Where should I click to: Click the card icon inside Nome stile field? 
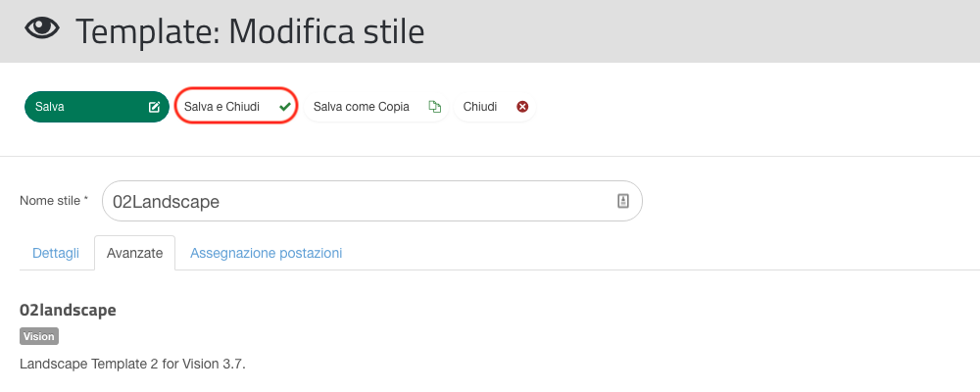[623, 201]
